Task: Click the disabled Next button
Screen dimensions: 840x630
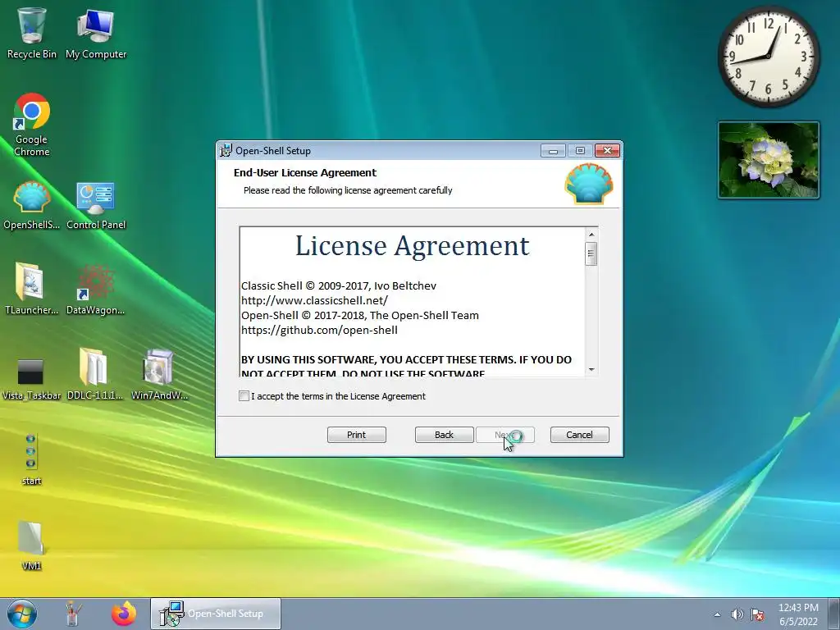Action: (505, 435)
